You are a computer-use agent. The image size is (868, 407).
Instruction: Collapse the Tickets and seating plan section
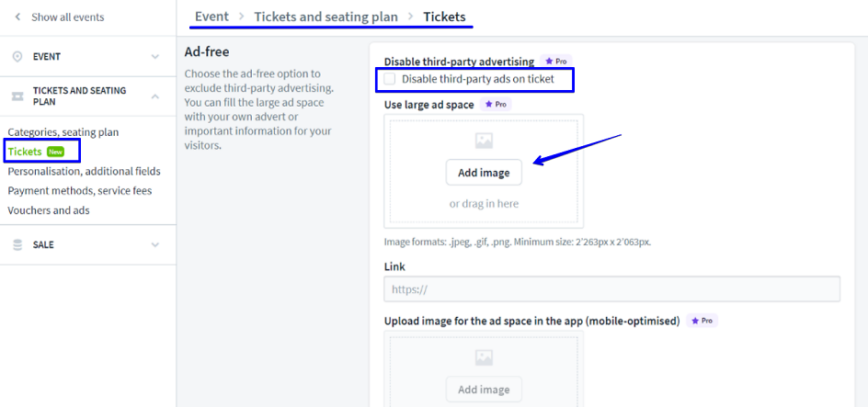point(154,96)
